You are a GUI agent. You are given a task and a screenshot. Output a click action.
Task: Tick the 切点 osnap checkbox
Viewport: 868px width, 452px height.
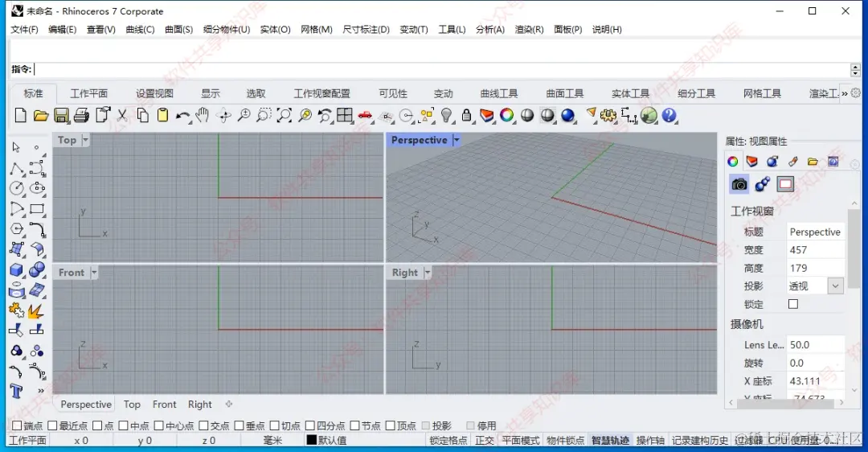click(275, 425)
